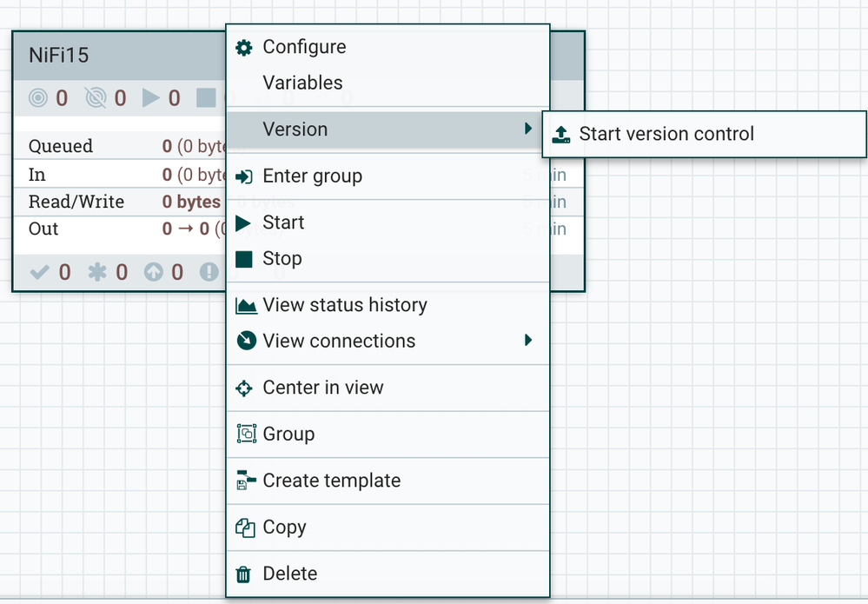Choose Enter group from the menu
The width and height of the screenshot is (868, 604).
pos(313,176)
